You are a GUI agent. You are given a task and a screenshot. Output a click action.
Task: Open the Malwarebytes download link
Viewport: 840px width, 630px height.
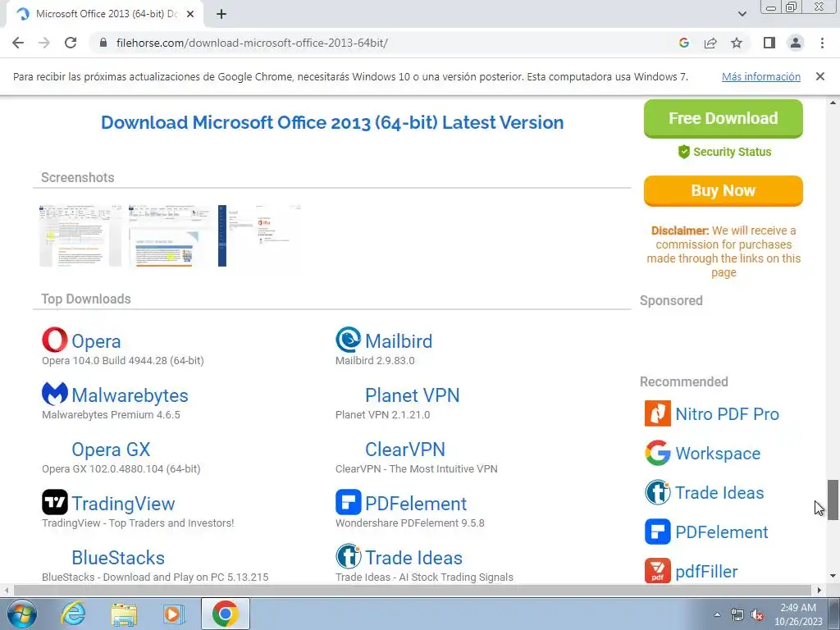pos(130,395)
